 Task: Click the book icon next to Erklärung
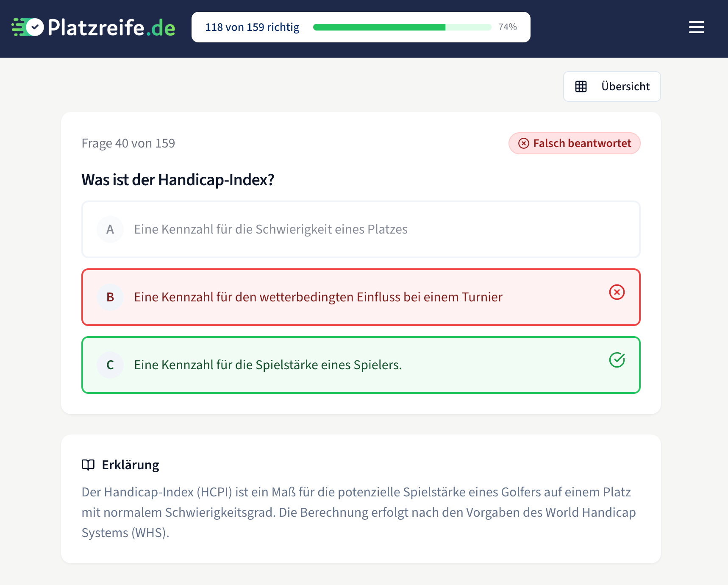point(88,465)
